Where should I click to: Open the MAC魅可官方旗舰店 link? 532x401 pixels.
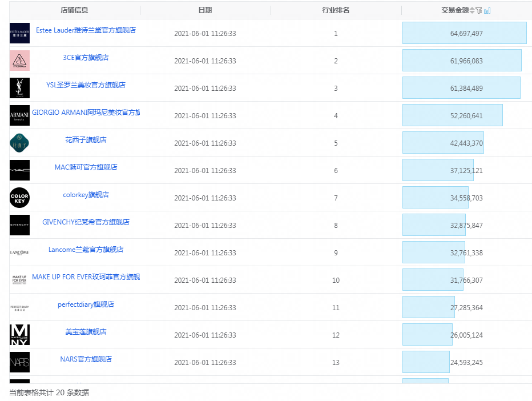pos(86,167)
